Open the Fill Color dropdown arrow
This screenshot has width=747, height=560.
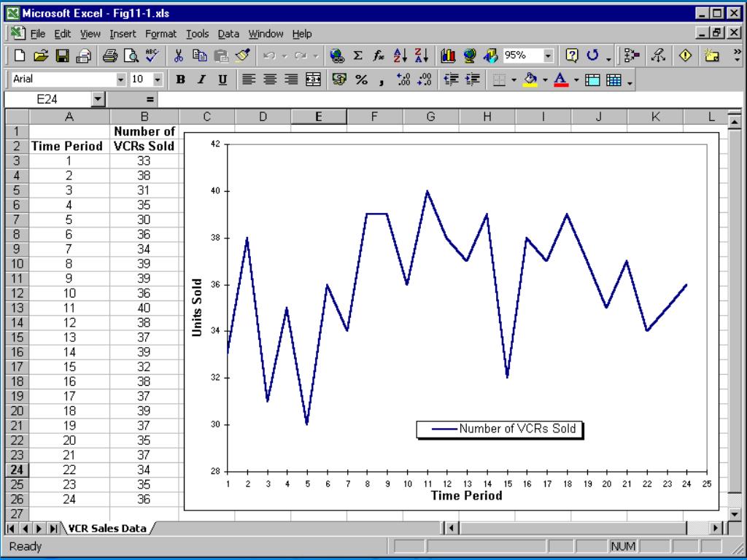tap(545, 80)
